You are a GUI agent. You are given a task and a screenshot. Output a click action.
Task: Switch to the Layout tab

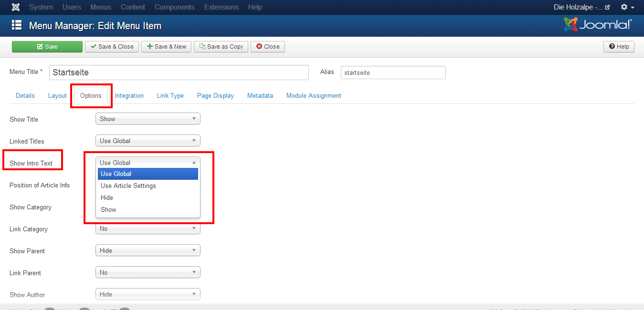coord(57,95)
